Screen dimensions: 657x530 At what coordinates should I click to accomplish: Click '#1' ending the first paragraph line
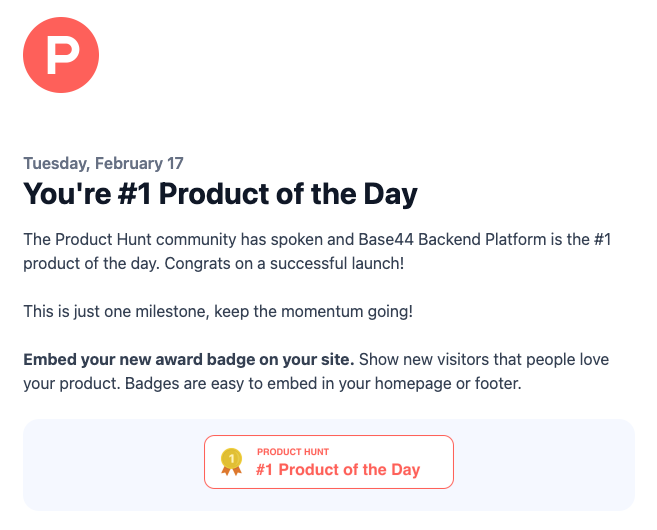[x=603, y=240]
